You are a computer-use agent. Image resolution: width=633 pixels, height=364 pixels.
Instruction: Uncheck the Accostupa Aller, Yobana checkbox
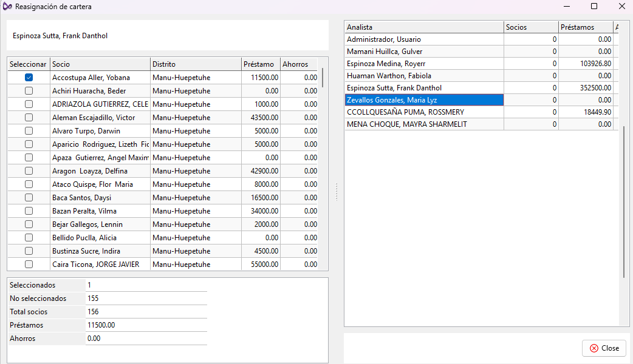pyautogui.click(x=29, y=78)
